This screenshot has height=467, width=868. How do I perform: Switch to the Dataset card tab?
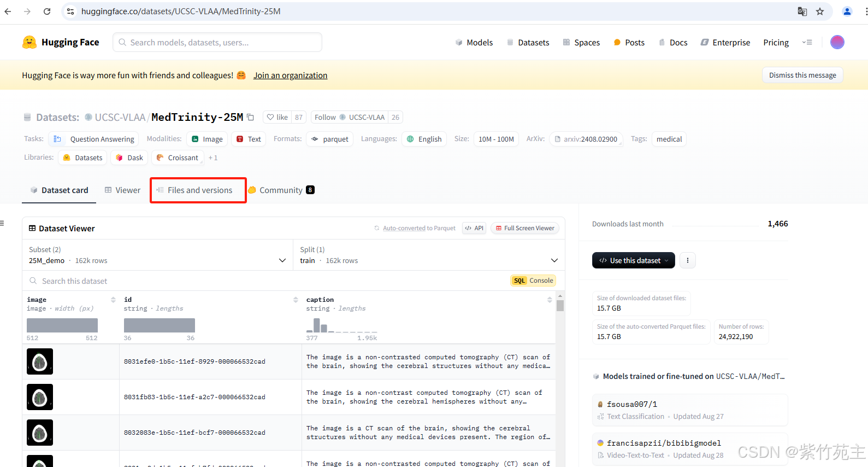point(59,190)
